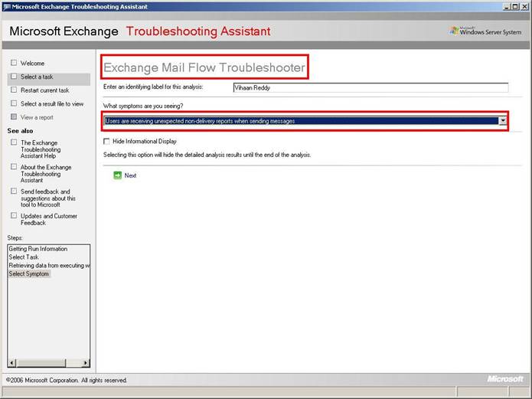
Task: Click the green Next arrow icon
Action: 117,175
